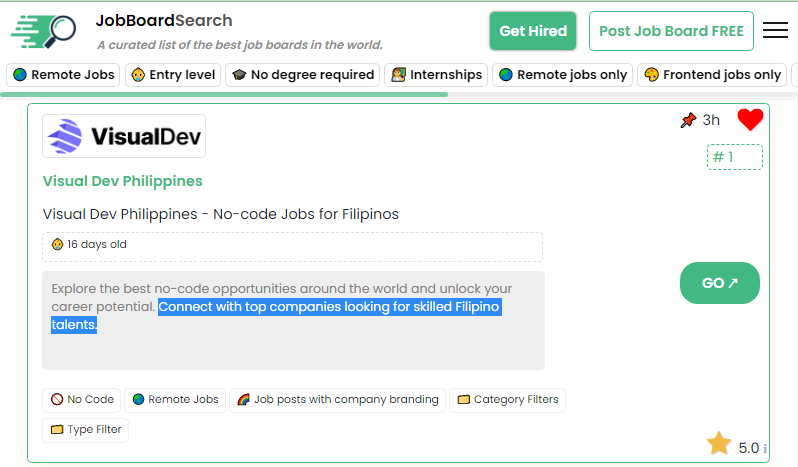
Task: Click the info icon beside 5.0 rating
Action: click(764, 449)
